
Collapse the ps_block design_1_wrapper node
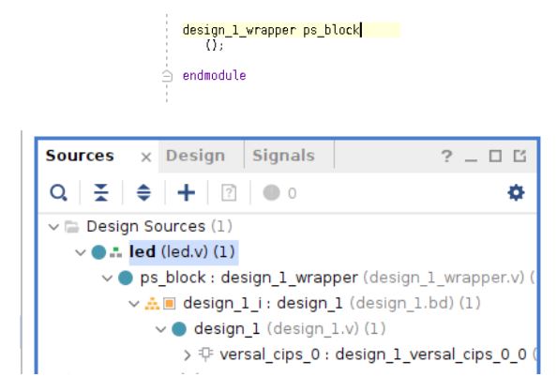(107, 278)
